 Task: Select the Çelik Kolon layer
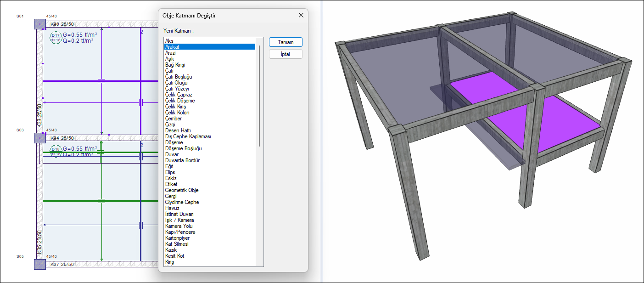click(x=177, y=113)
